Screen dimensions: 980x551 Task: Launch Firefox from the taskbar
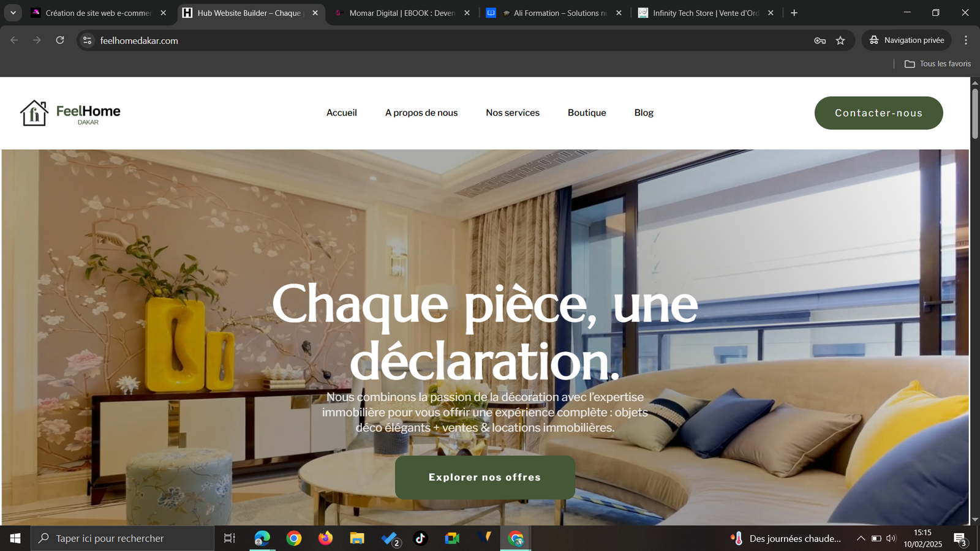(x=325, y=538)
